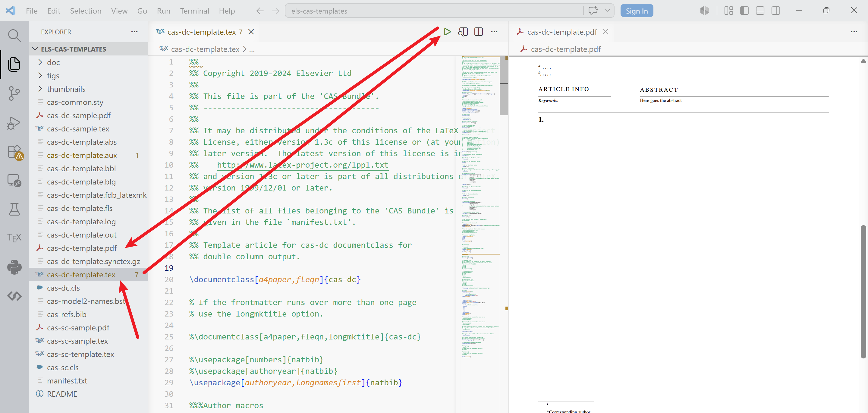Open cas-common.sty in the explorer
This screenshot has width=868, height=413.
(x=89, y=102)
